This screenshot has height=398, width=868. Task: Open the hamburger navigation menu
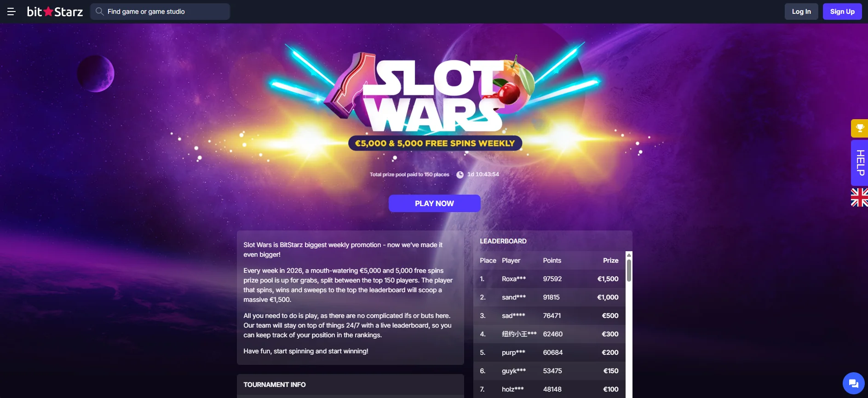[11, 12]
